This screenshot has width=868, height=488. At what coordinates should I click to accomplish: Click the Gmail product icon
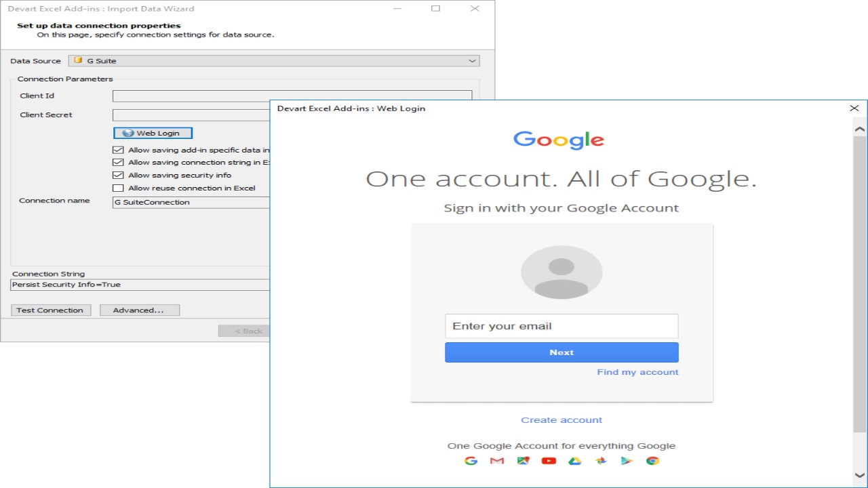tap(497, 461)
